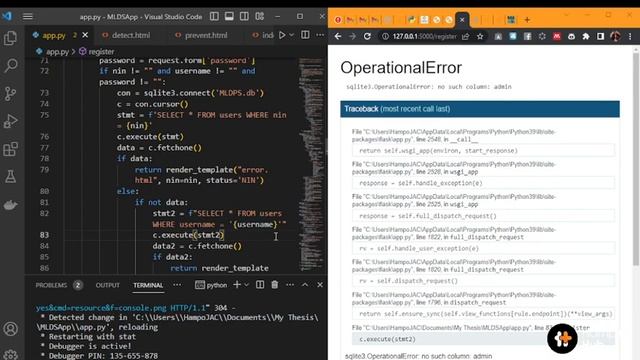Switch to the detect.html tab

(x=131, y=36)
